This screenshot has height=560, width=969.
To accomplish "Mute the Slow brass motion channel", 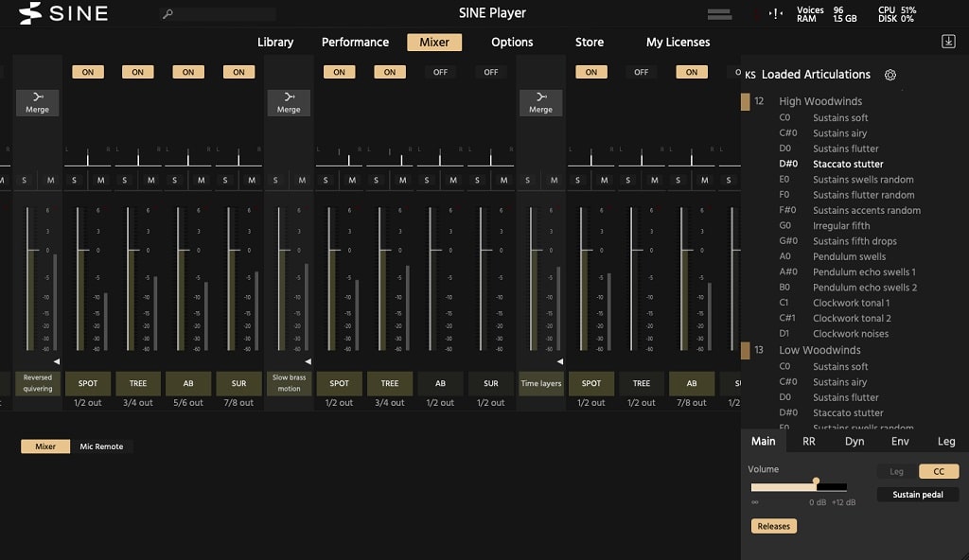I will (x=302, y=181).
